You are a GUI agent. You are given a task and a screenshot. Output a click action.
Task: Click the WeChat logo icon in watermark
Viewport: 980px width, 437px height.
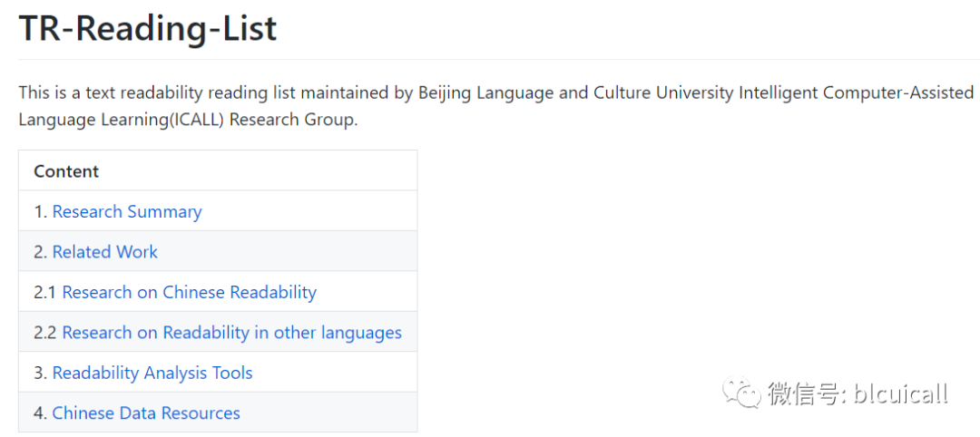point(741,393)
